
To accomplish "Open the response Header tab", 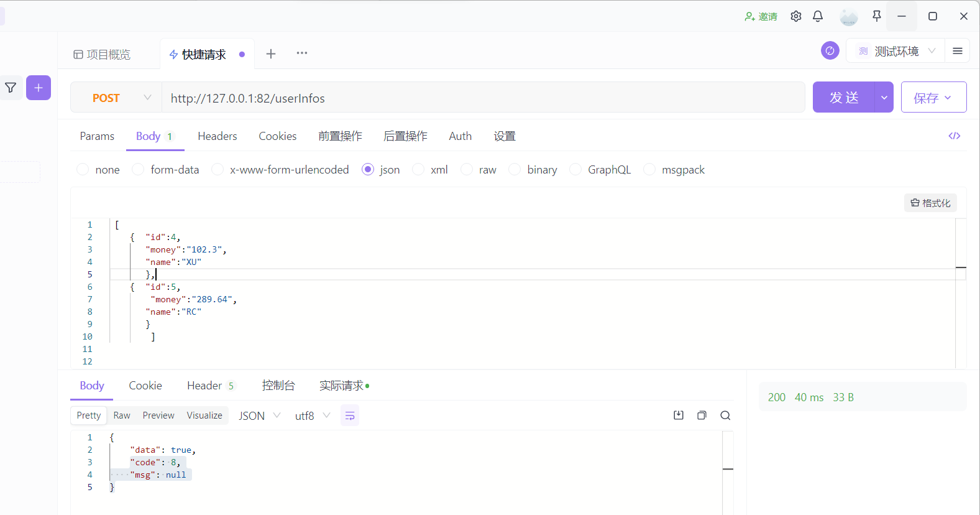I will (211, 386).
